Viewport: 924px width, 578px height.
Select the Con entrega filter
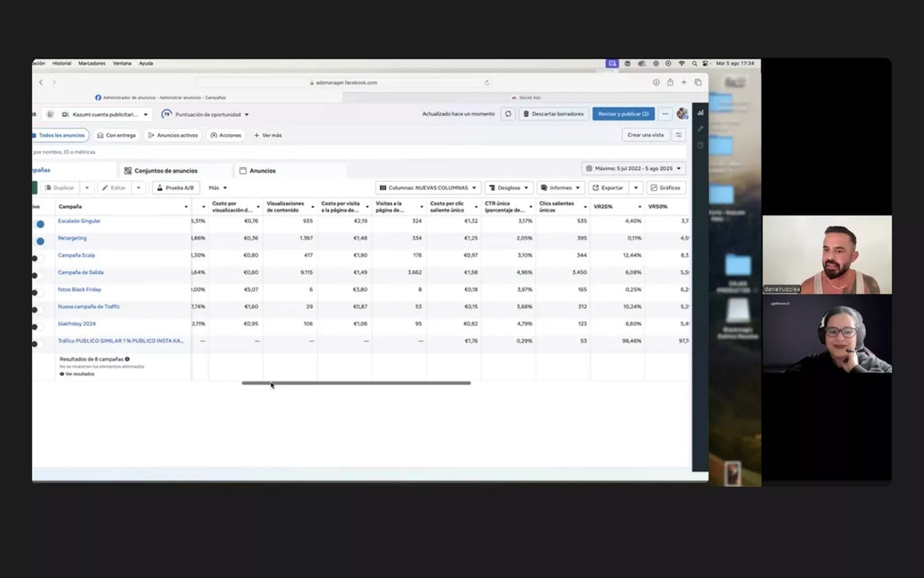[x=116, y=135]
